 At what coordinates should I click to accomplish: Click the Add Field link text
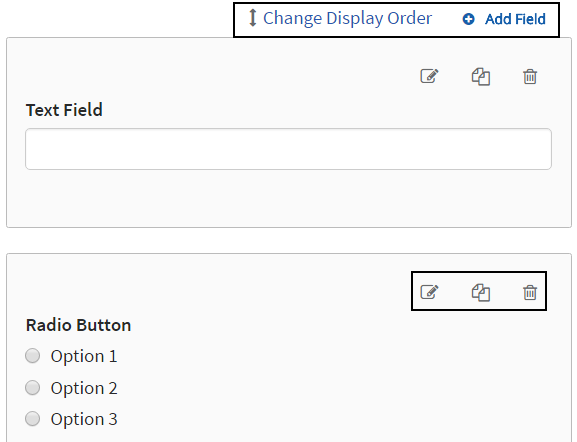[515, 19]
